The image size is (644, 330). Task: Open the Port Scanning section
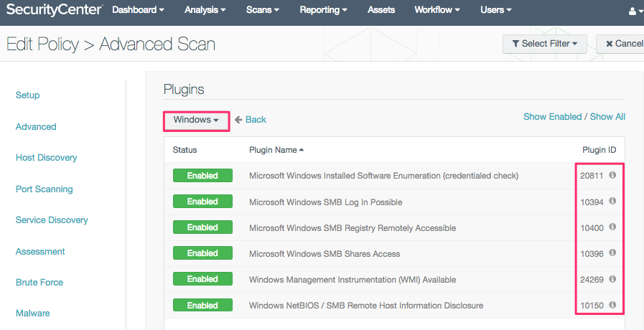(x=45, y=189)
